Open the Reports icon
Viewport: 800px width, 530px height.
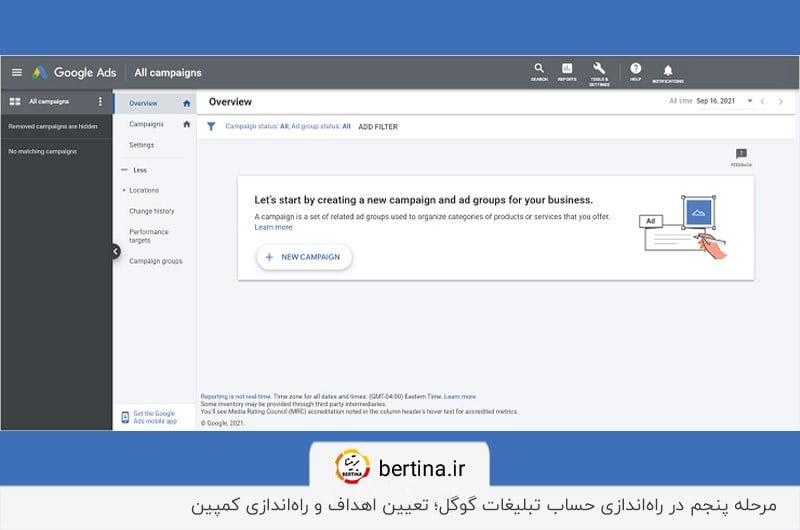coord(567,70)
